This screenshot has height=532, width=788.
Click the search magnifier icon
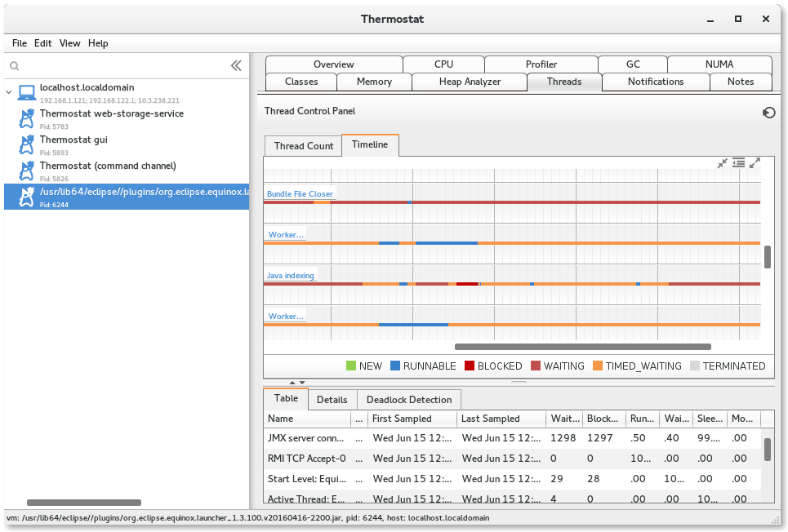(x=15, y=66)
